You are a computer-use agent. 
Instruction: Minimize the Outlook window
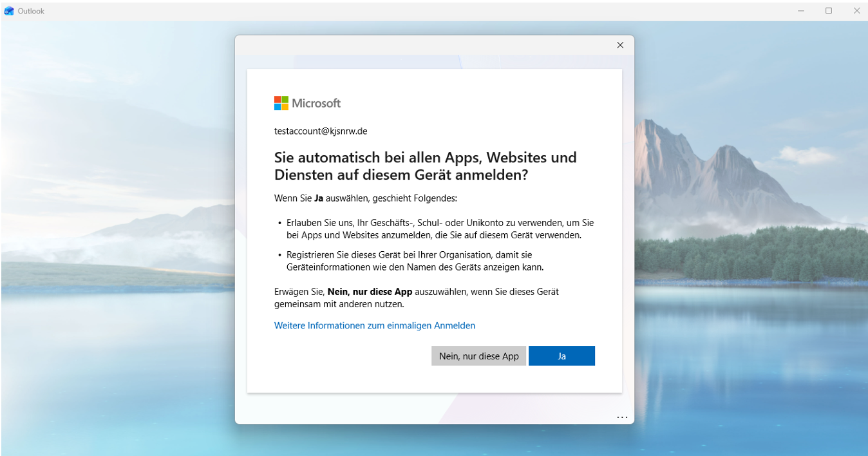point(802,10)
